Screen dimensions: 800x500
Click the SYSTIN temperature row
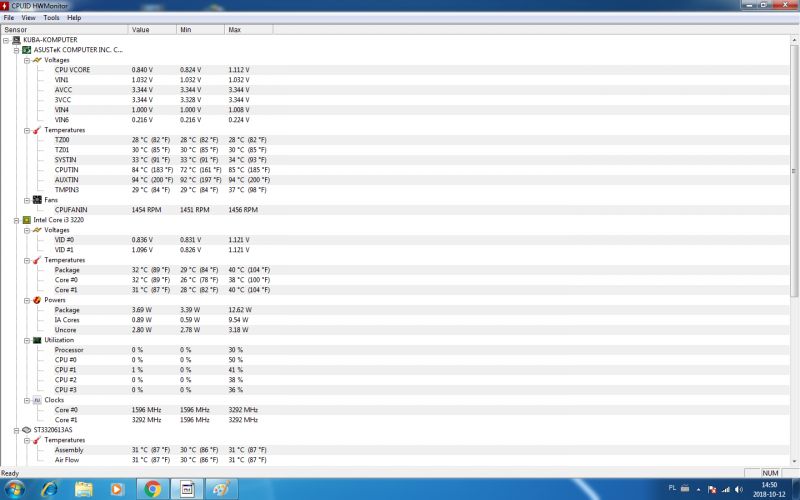(395, 160)
